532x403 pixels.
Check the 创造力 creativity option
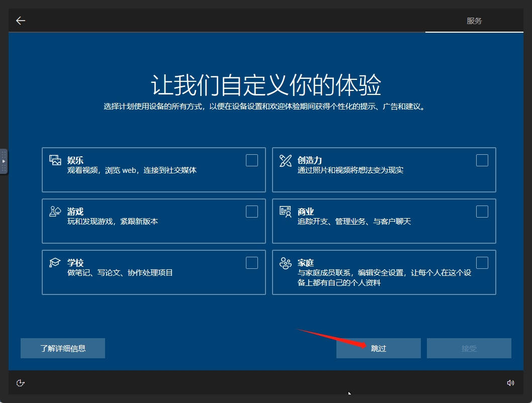click(x=482, y=160)
